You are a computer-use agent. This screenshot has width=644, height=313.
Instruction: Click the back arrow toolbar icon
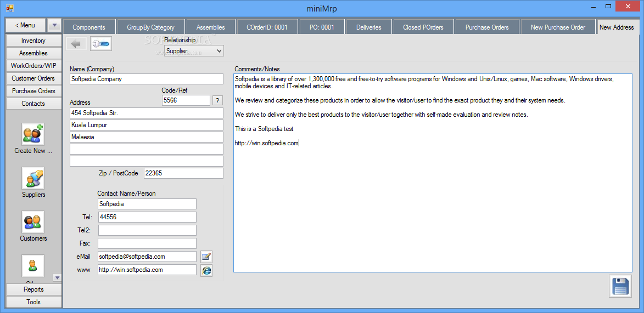(x=76, y=44)
